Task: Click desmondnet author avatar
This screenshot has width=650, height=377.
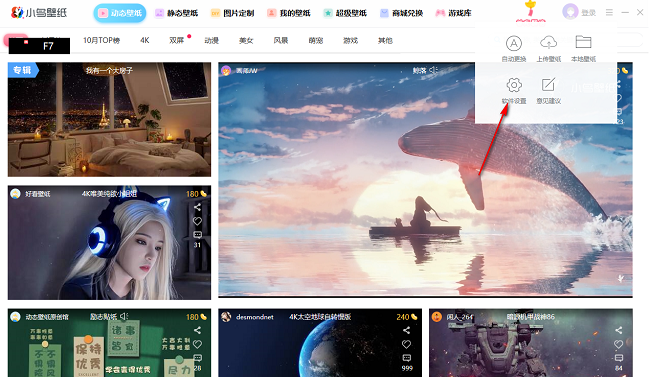Action: (x=226, y=317)
